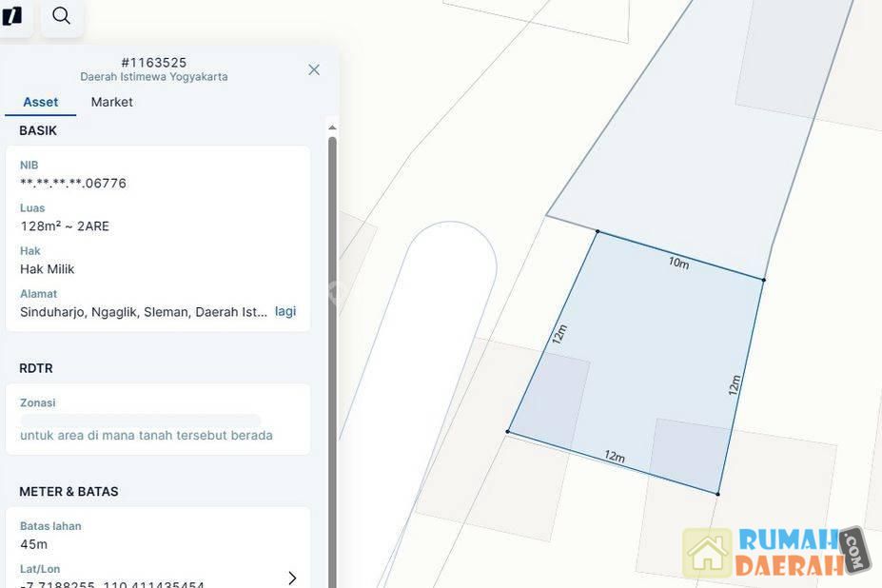The height and width of the screenshot is (588, 882).
Task: Switch to the Asset tab
Action: [41, 102]
